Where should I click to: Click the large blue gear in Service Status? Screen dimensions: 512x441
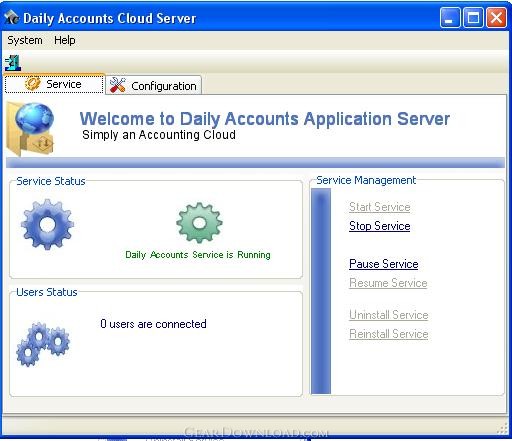point(47,224)
